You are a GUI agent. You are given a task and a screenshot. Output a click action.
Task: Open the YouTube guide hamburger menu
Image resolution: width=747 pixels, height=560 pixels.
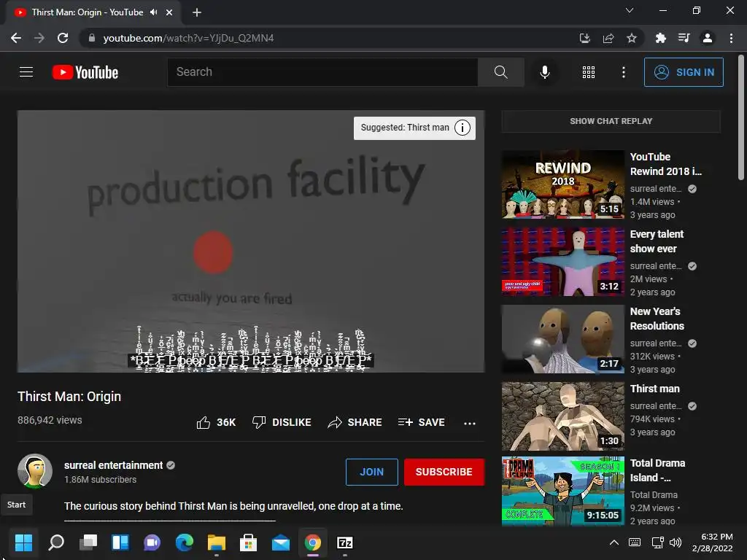point(26,72)
